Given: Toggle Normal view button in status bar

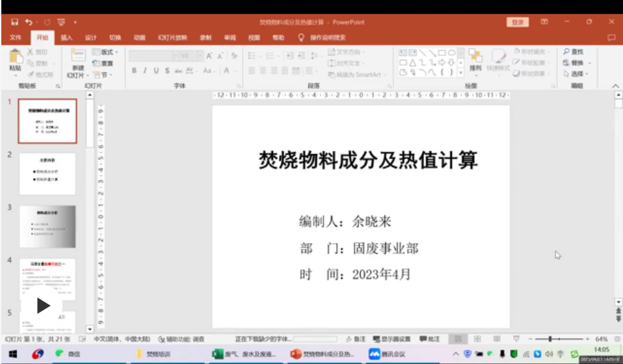Looking at the screenshot, I should (458, 339).
